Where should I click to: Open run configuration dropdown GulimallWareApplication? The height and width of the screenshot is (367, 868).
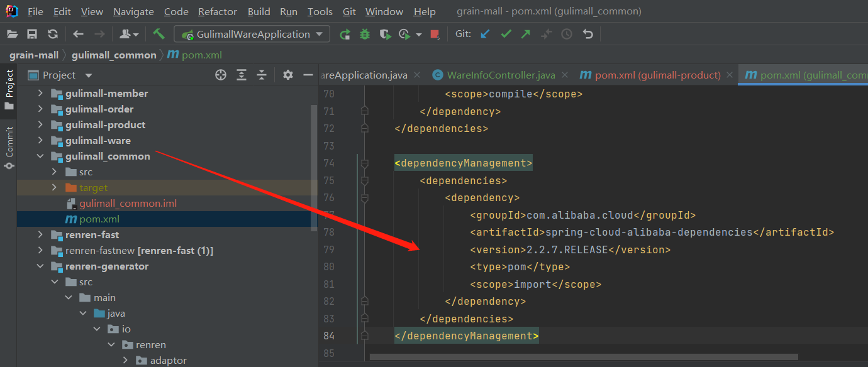point(252,34)
